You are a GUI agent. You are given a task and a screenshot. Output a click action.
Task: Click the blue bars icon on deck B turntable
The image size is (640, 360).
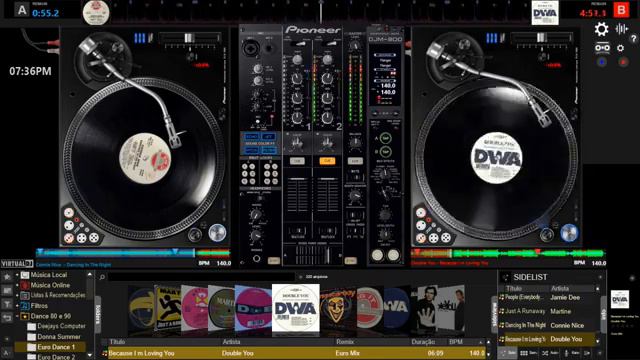tap(491, 38)
